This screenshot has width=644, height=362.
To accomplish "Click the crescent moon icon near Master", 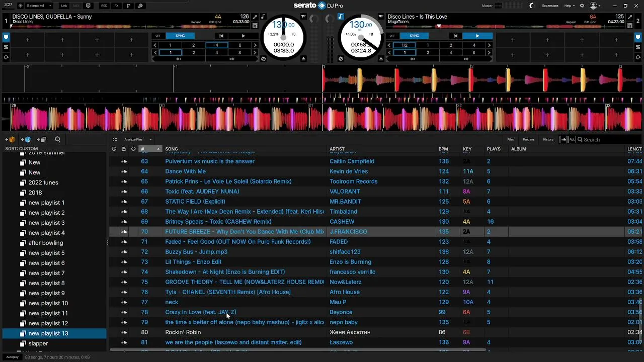I will (x=531, y=6).
